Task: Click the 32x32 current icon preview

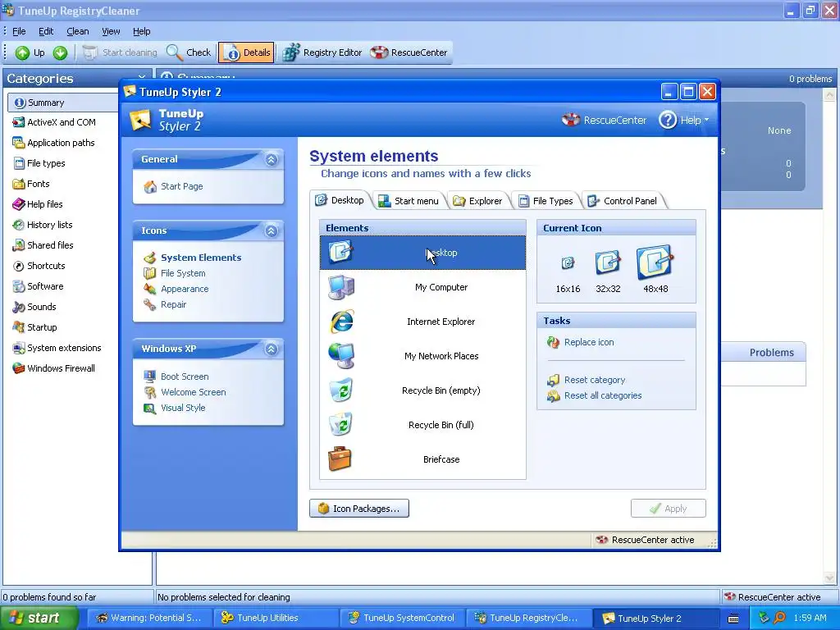Action: pos(608,262)
